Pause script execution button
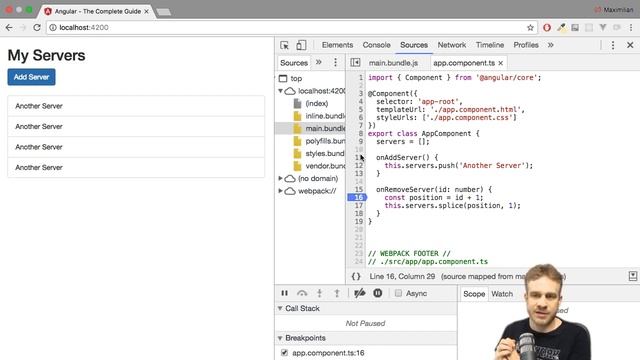This screenshot has height=360, width=640. point(284,293)
